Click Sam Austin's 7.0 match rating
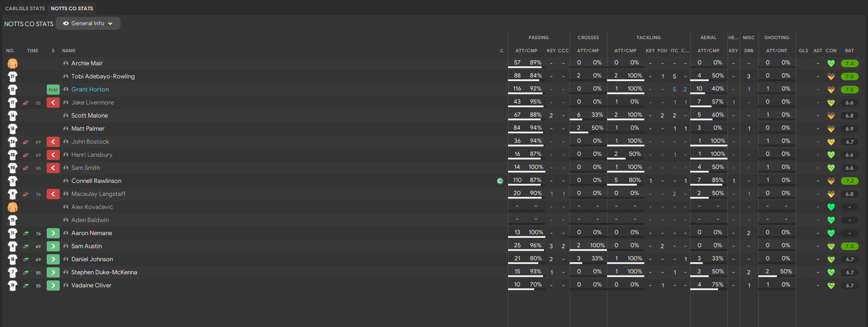868x327 pixels. 849,246
